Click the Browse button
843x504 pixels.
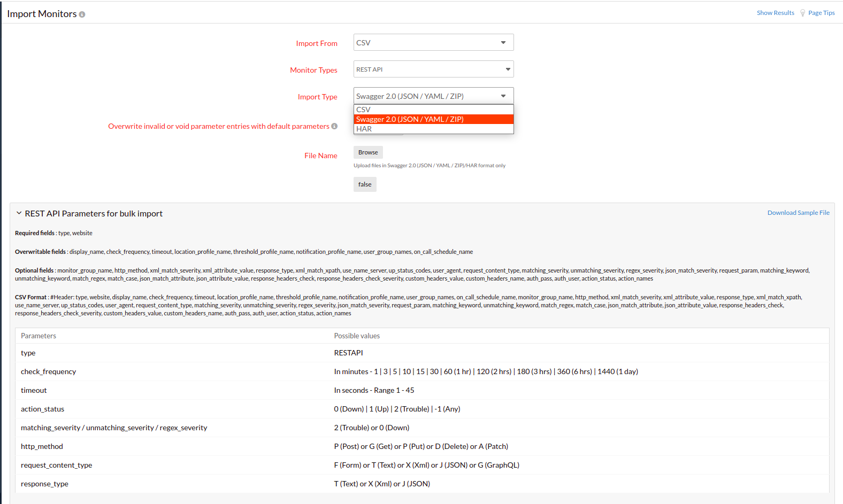tap(368, 152)
